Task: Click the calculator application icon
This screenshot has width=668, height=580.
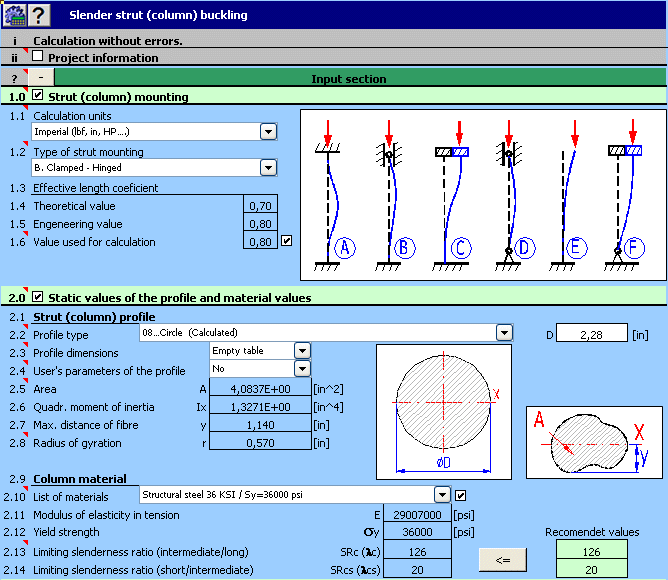Action: pos(14,15)
